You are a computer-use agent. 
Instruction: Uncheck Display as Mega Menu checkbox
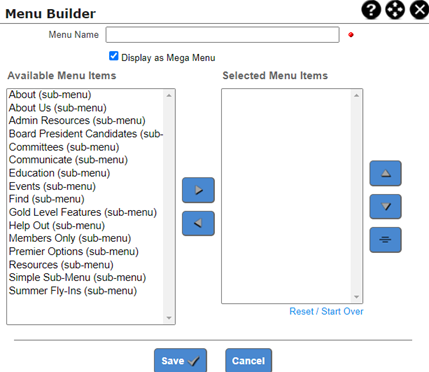pos(114,56)
